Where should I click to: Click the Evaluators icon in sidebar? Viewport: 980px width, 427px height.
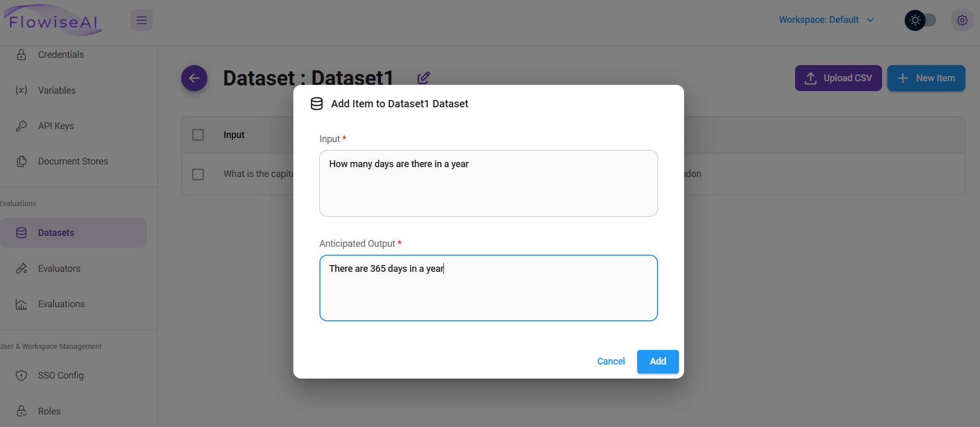pyautogui.click(x=21, y=269)
